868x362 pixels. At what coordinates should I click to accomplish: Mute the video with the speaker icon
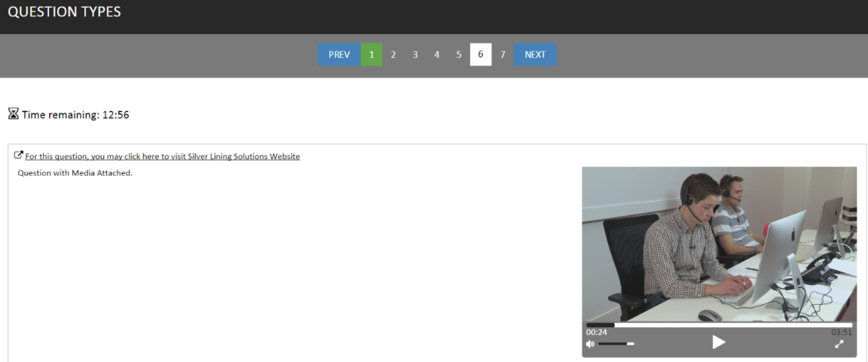[590, 344]
